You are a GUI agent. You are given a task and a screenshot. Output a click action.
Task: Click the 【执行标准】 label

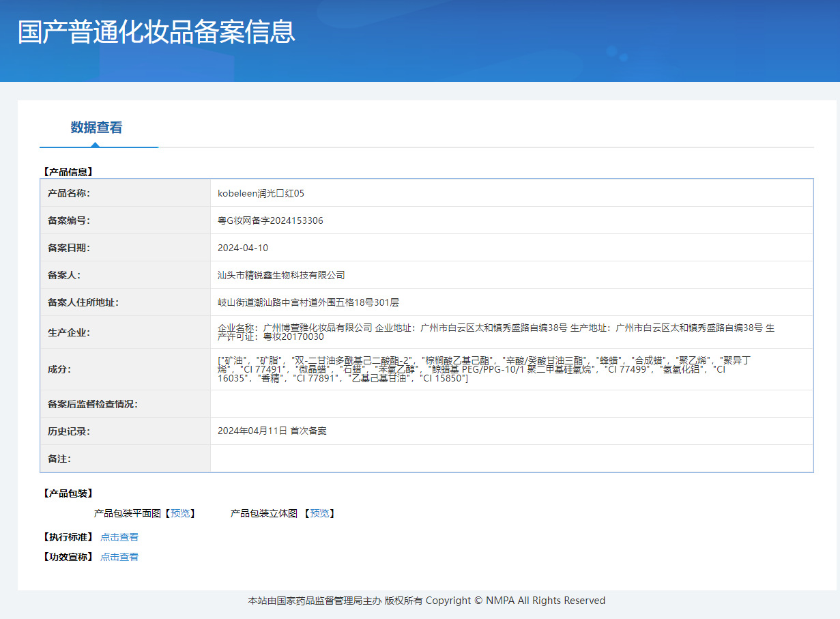pyautogui.click(x=68, y=537)
